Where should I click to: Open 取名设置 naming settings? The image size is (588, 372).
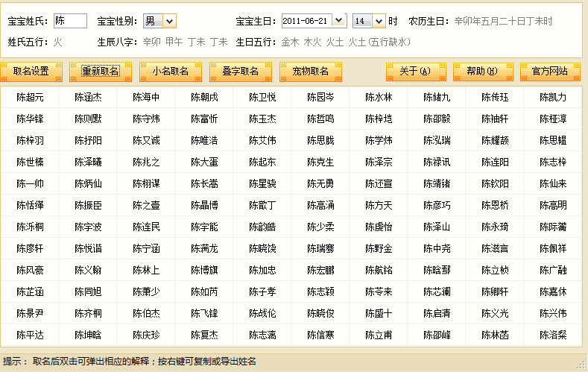pos(31,72)
